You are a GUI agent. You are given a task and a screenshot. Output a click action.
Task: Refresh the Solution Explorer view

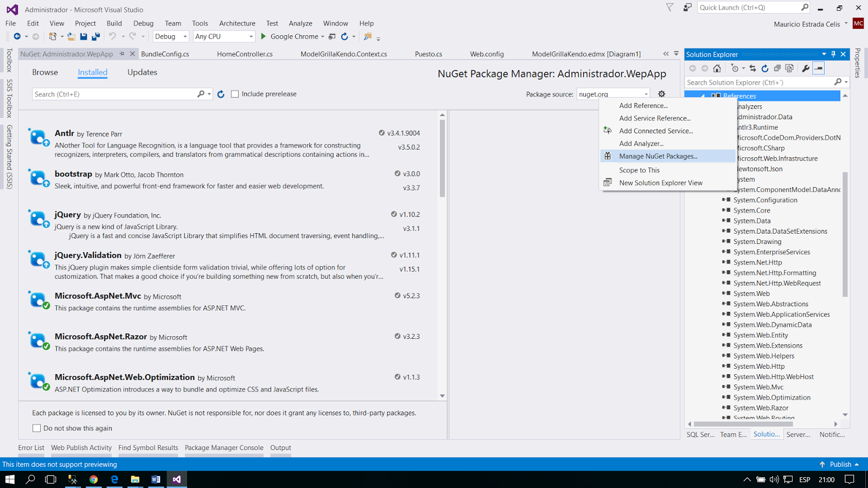pyautogui.click(x=765, y=68)
